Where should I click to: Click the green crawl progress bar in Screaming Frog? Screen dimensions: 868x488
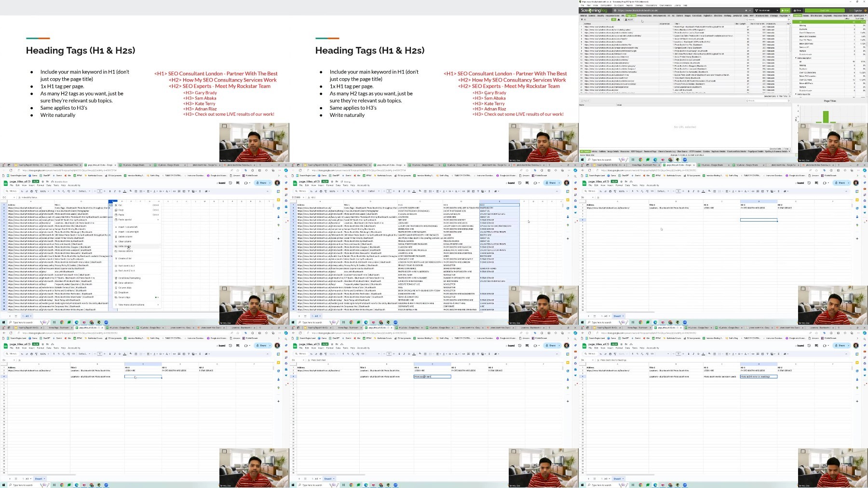(825, 10)
